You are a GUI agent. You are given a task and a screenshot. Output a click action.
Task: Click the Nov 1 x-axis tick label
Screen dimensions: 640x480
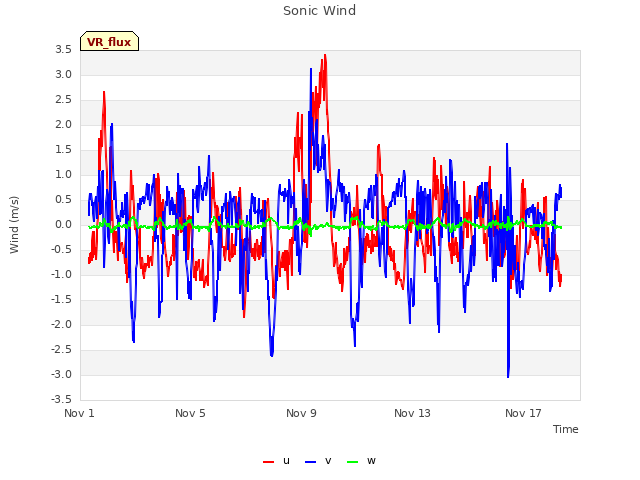[x=79, y=413]
